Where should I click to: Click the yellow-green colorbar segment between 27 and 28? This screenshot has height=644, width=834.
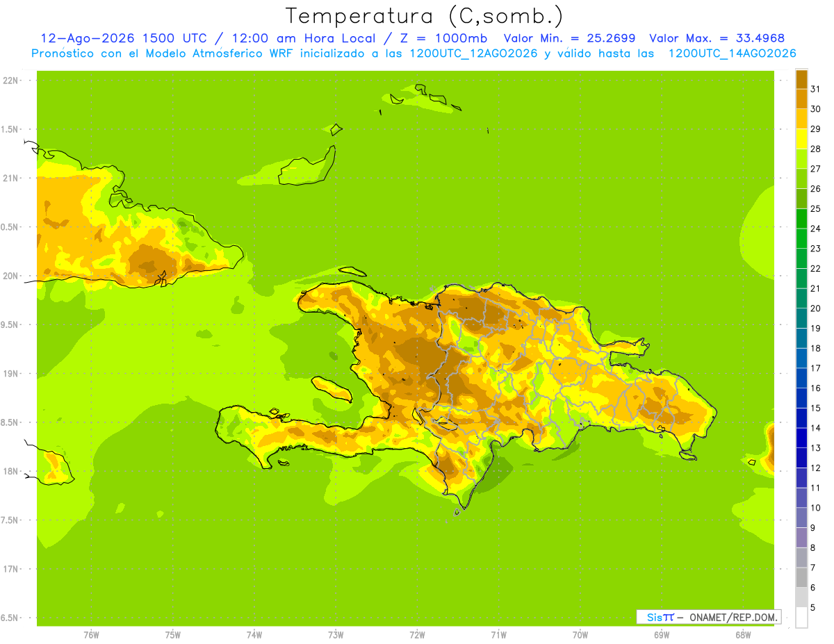[x=801, y=158]
